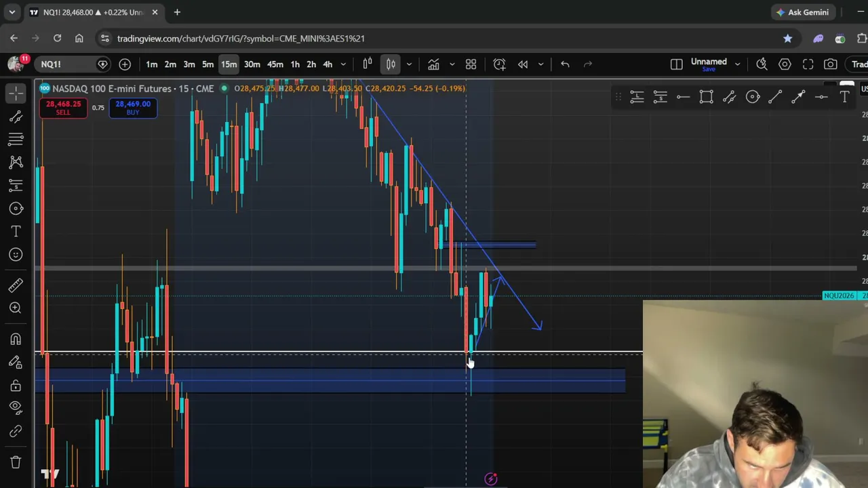
Task: Select the Measure ruler tool
Action: (16, 285)
